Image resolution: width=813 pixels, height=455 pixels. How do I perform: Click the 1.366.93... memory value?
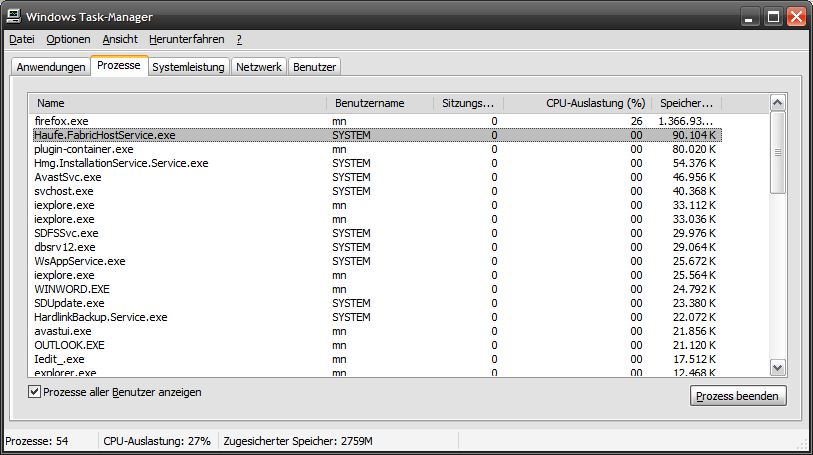click(686, 121)
